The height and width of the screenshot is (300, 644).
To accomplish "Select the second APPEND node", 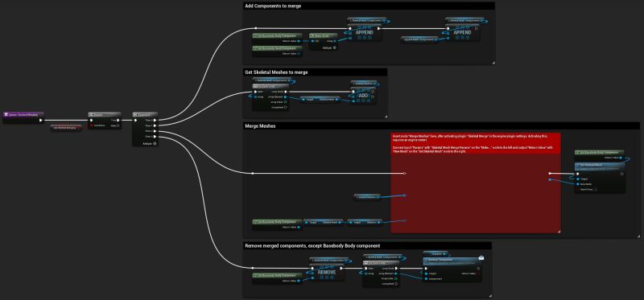I will tap(462, 33).
